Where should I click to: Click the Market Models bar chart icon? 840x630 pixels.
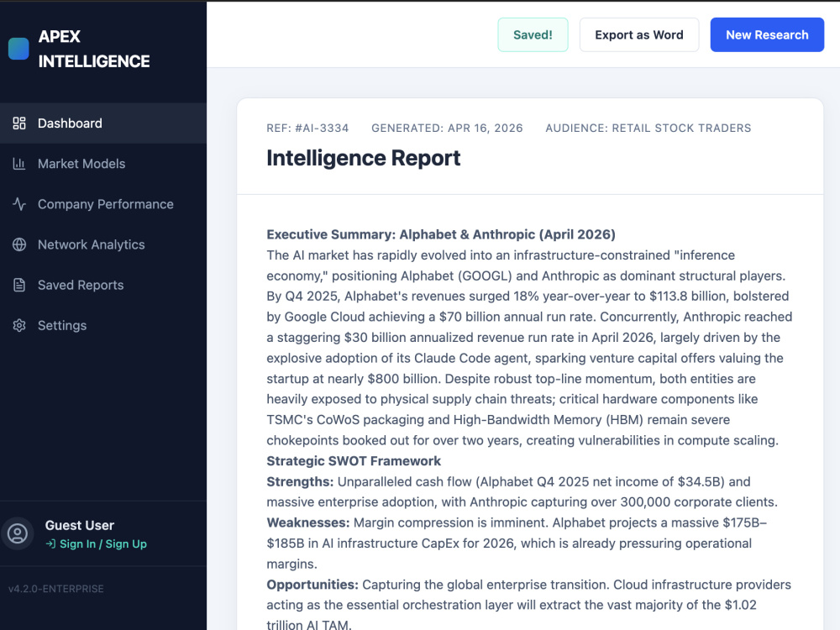[19, 164]
